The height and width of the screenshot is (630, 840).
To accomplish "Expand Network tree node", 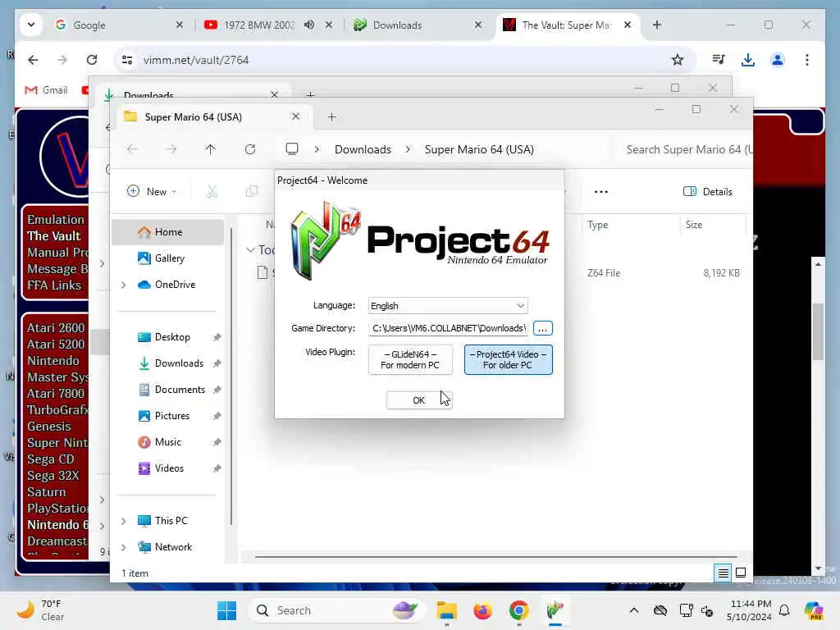I will coord(123,547).
